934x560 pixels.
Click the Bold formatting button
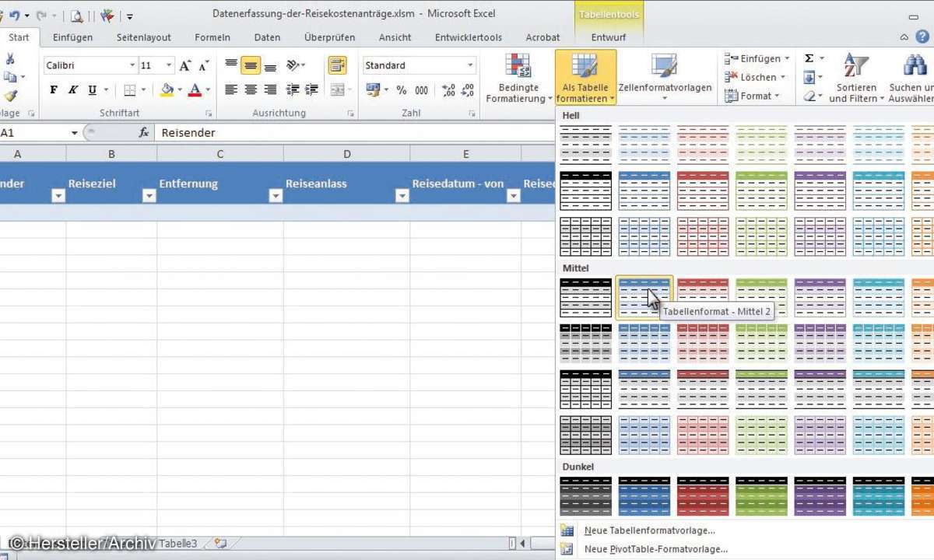pyautogui.click(x=54, y=90)
